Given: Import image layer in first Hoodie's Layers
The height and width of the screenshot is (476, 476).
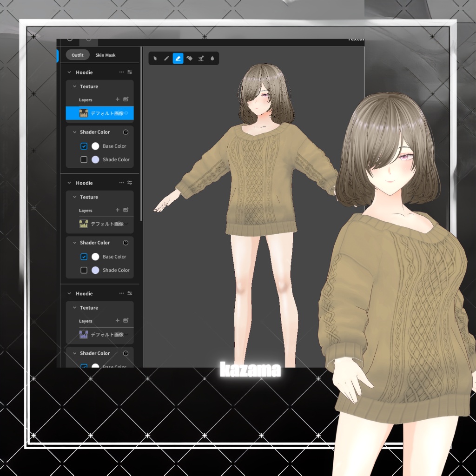Looking at the screenshot, I should [x=126, y=99].
